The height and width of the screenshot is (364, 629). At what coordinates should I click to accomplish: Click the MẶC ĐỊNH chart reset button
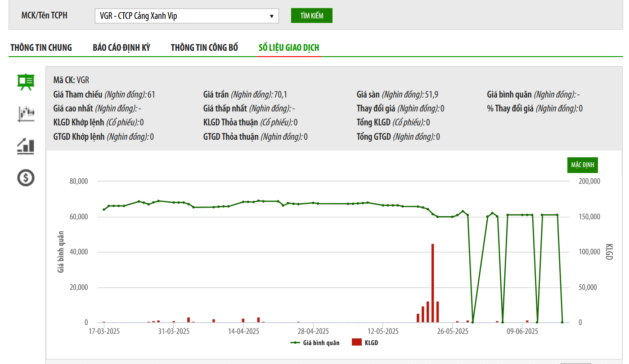(x=582, y=165)
